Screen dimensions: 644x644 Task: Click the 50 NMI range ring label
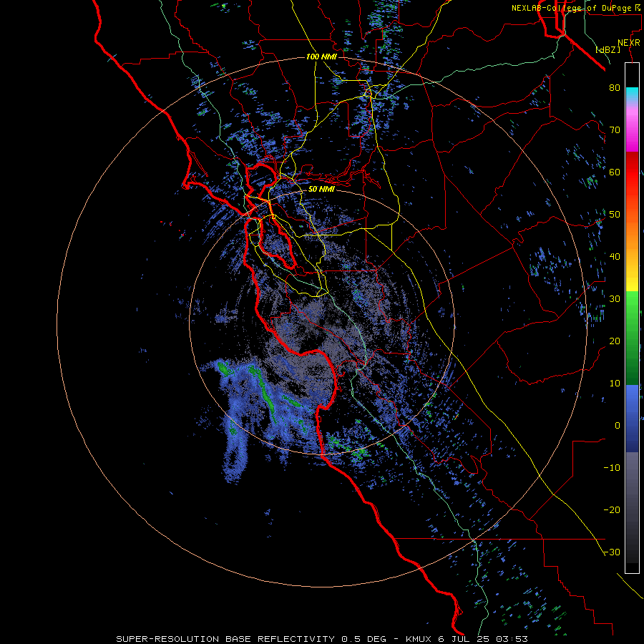pyautogui.click(x=321, y=189)
